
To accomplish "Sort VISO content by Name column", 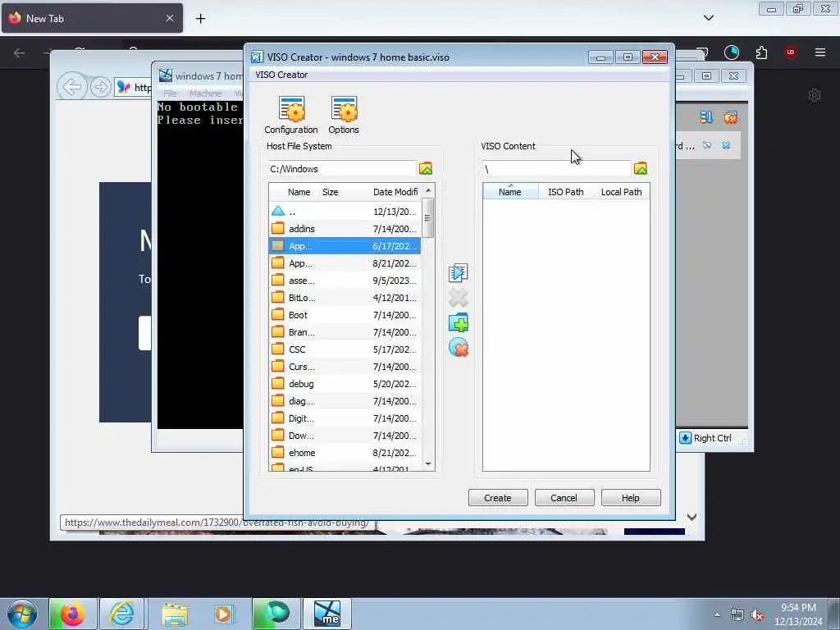I will [x=510, y=192].
